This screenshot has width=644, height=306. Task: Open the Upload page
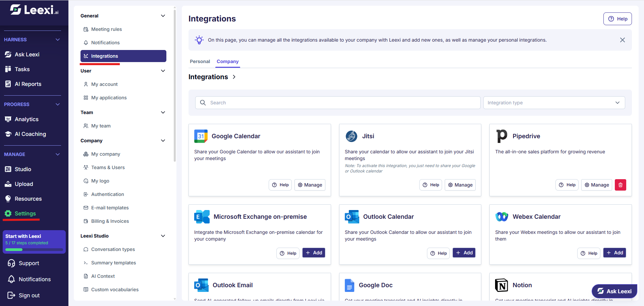(19, 184)
